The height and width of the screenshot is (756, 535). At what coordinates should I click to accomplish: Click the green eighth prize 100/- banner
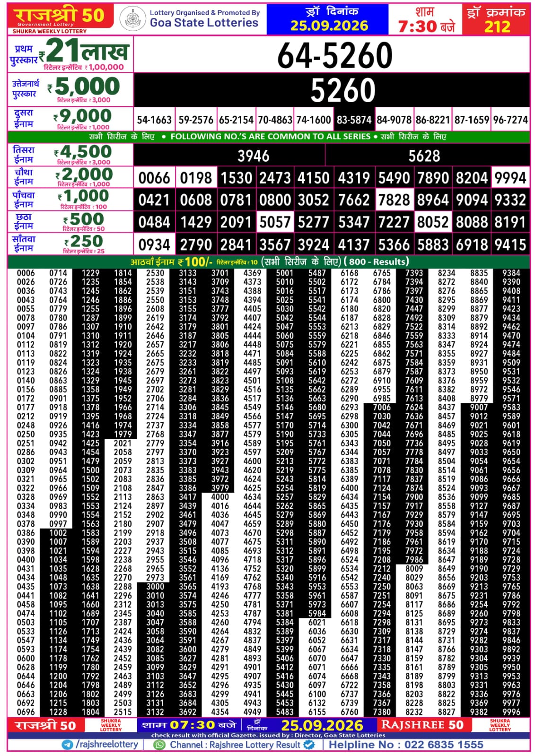click(x=269, y=262)
